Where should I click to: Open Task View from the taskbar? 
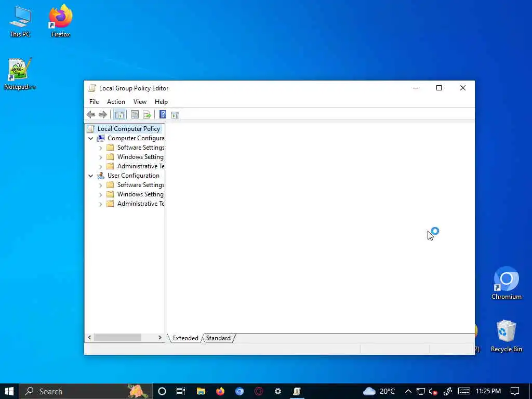181,391
